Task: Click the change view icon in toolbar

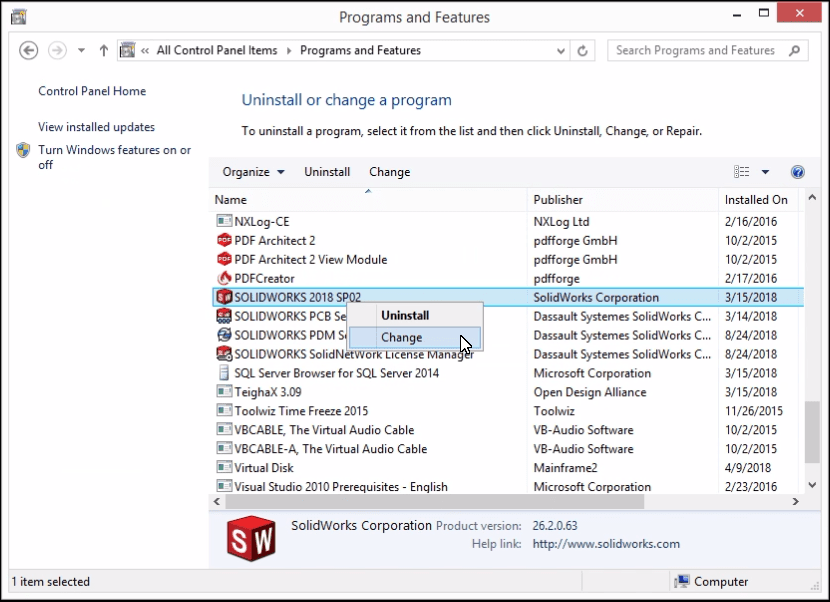Action: point(741,172)
